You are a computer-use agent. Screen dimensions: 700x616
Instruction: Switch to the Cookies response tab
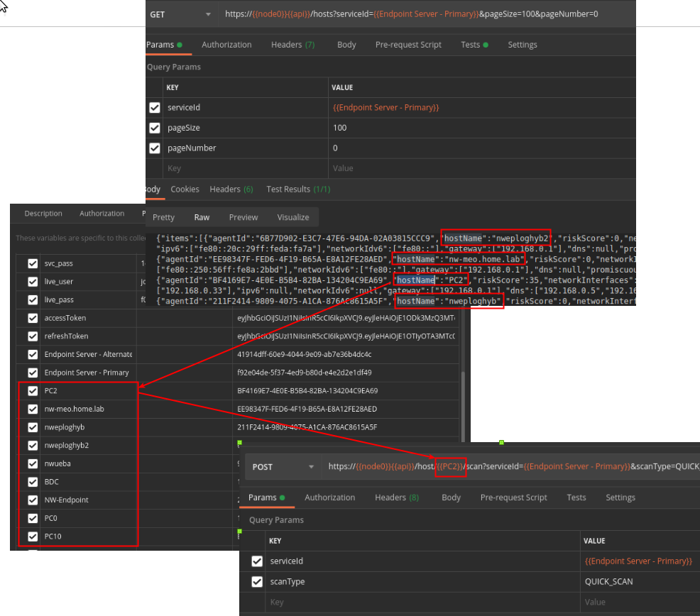coord(185,189)
